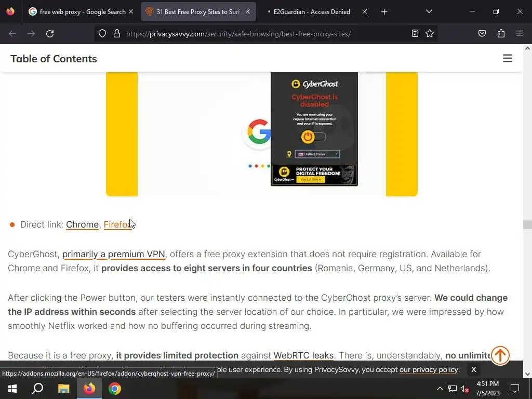The width and height of the screenshot is (532, 399).
Task: Expand Table of Contents hamburger menu
Action: pyautogui.click(x=507, y=58)
